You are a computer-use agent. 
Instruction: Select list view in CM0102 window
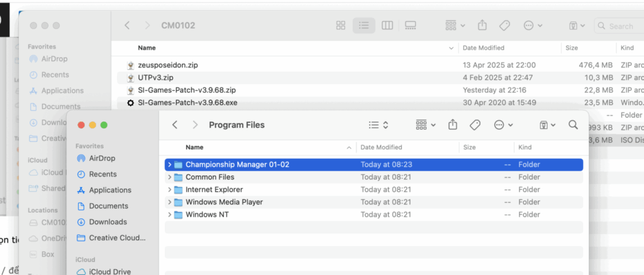pyautogui.click(x=364, y=26)
